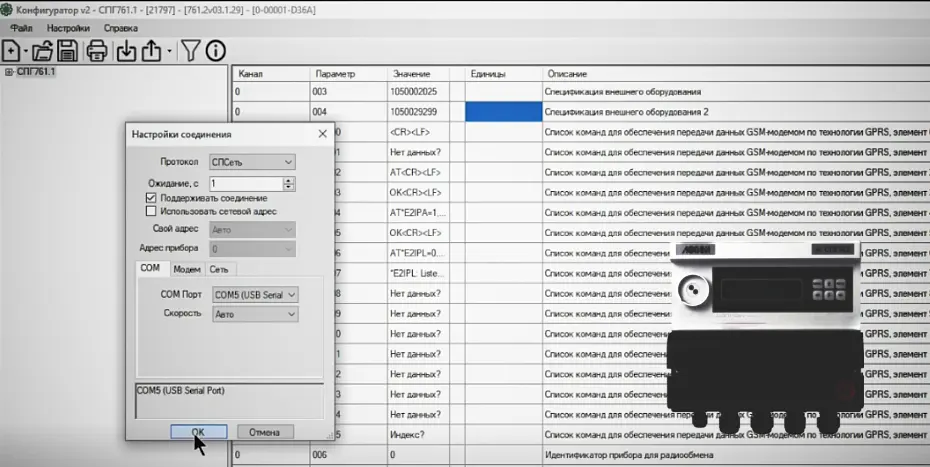Select value cell AT*E2IPL=0...

(x=418, y=253)
